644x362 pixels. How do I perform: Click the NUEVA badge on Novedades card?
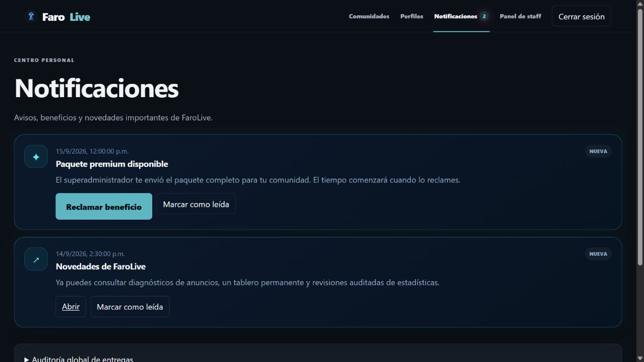598,254
